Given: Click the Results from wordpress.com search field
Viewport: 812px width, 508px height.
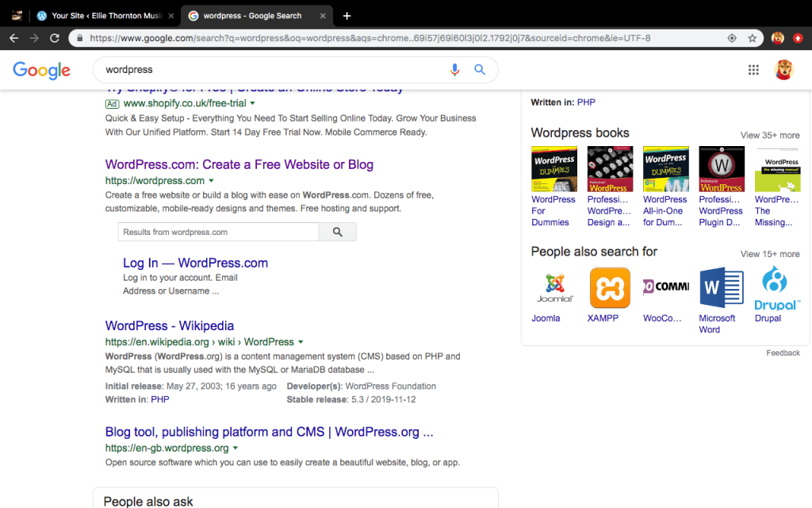Looking at the screenshot, I should (218, 232).
